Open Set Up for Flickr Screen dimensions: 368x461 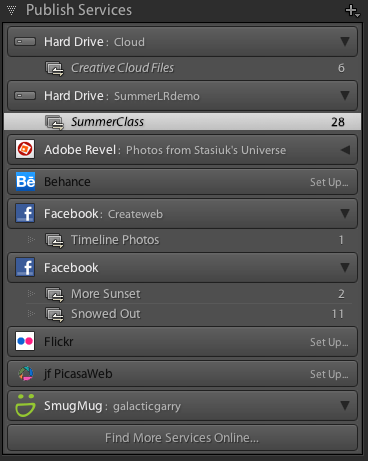[x=329, y=342]
